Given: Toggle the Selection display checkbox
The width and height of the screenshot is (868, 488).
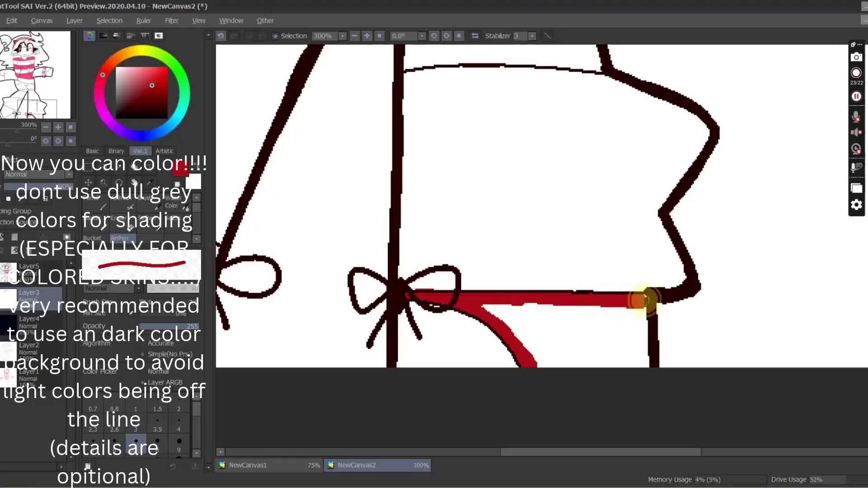Looking at the screenshot, I should (x=275, y=36).
